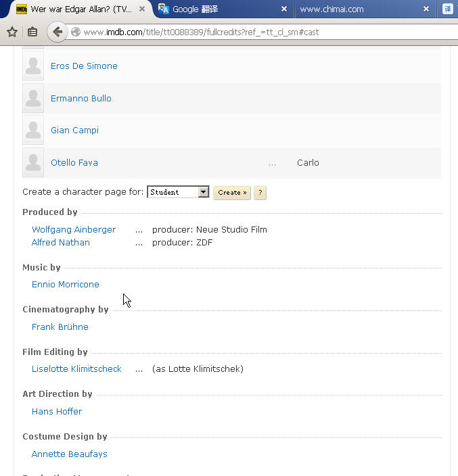Select the Wer war Edgar Allan tab
Screen dimensions: 458x476
pos(81,9)
